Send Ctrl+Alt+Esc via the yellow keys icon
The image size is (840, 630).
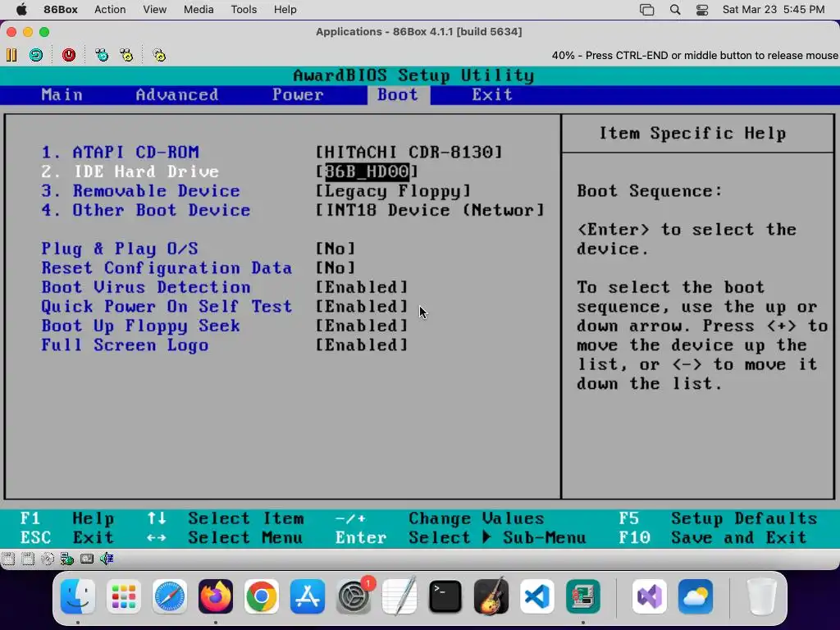[126, 55]
